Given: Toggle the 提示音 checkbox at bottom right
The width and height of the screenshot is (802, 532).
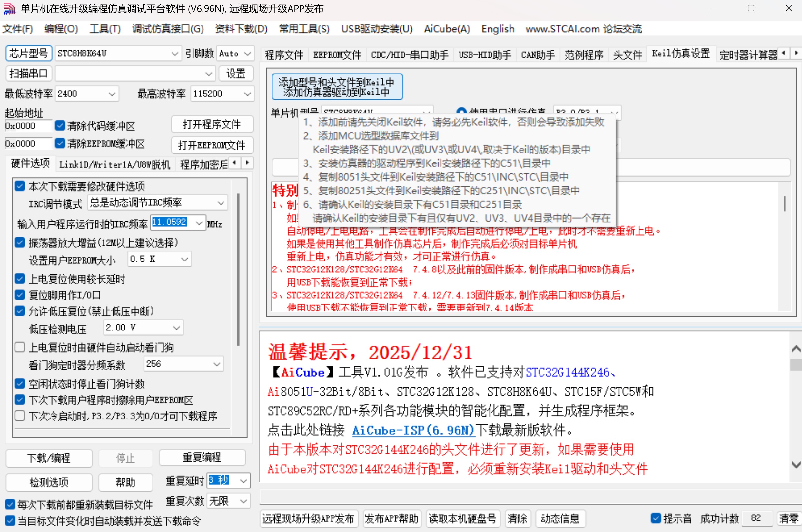Looking at the screenshot, I should tap(656, 518).
